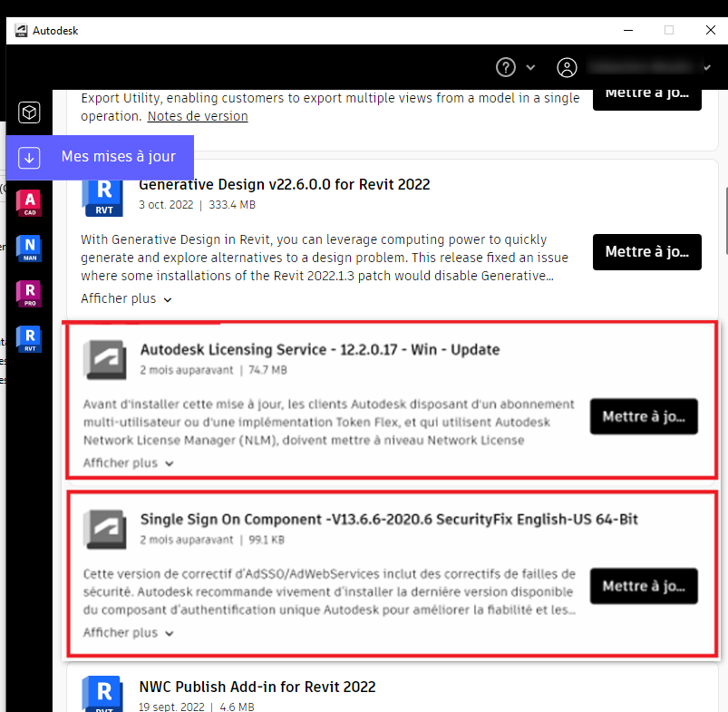
Task: Click Generative Design Revit product icon
Action: 102,197
